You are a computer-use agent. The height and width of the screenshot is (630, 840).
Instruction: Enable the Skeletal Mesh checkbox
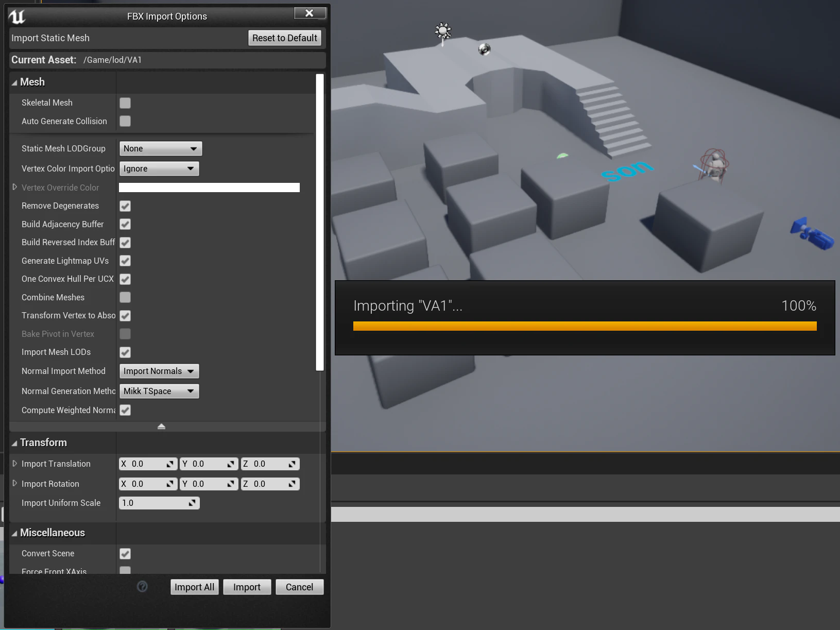click(125, 103)
